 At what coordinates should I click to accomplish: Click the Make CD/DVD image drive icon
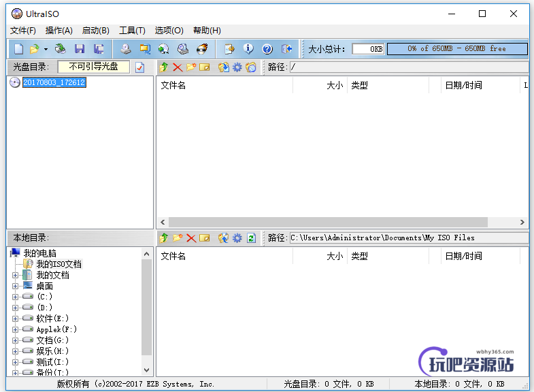[126, 49]
